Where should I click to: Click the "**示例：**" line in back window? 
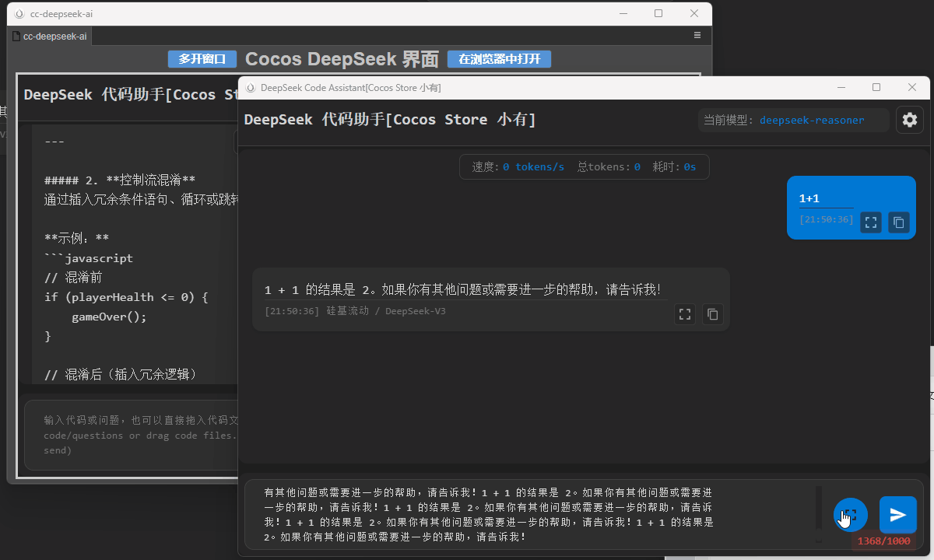click(x=77, y=239)
